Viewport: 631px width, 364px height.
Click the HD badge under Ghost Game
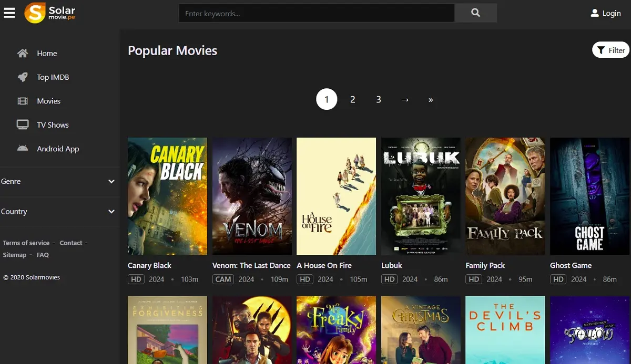pyautogui.click(x=558, y=279)
